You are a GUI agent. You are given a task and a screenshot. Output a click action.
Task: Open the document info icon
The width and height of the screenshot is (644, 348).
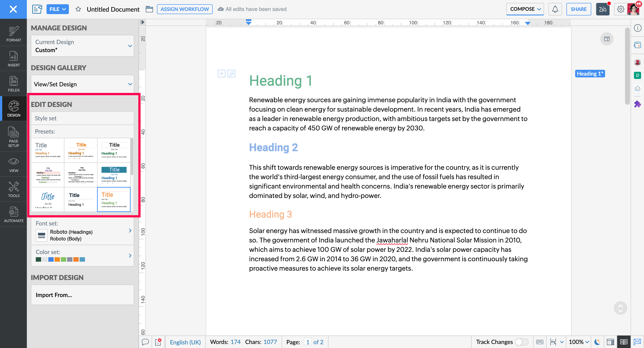(x=637, y=28)
